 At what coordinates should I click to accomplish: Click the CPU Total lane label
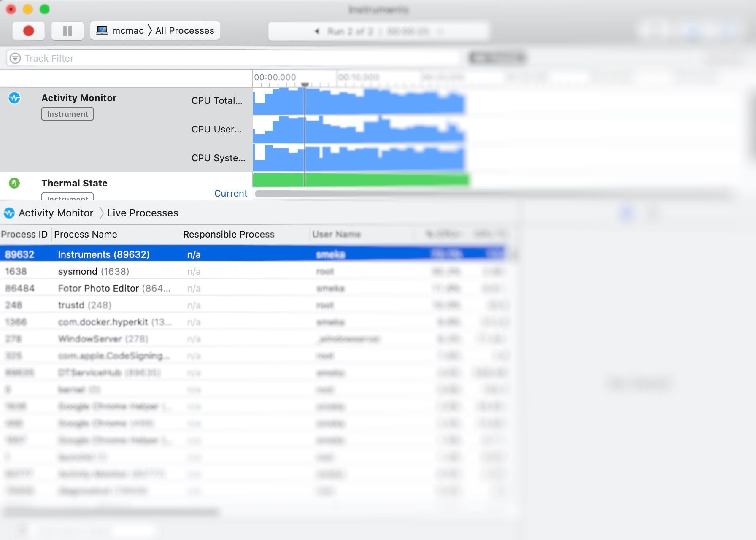click(x=217, y=100)
